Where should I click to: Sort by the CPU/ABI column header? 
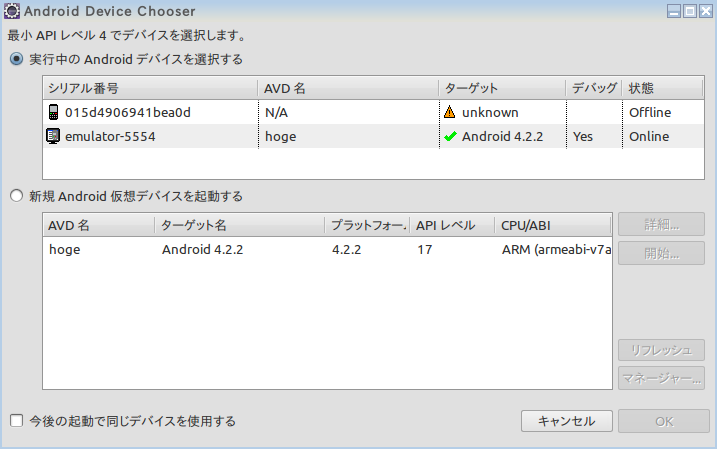point(553,225)
